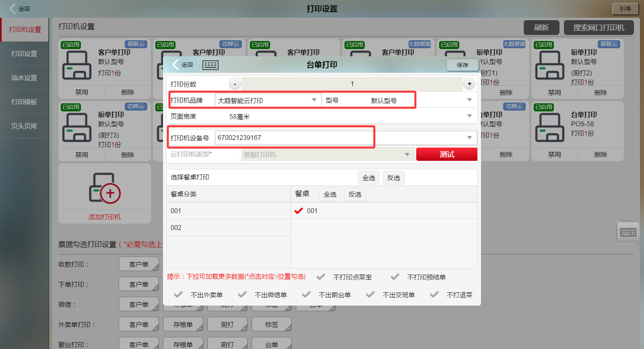644x349 pixels.
Task: Open the 打印机设备号 dropdown arrow
Action: (469, 138)
